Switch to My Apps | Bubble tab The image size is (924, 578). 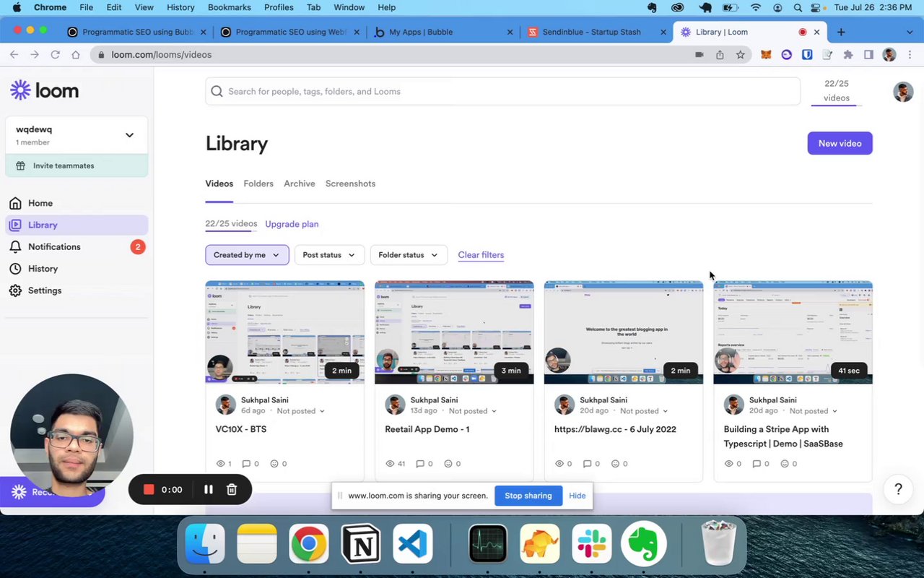pos(444,32)
